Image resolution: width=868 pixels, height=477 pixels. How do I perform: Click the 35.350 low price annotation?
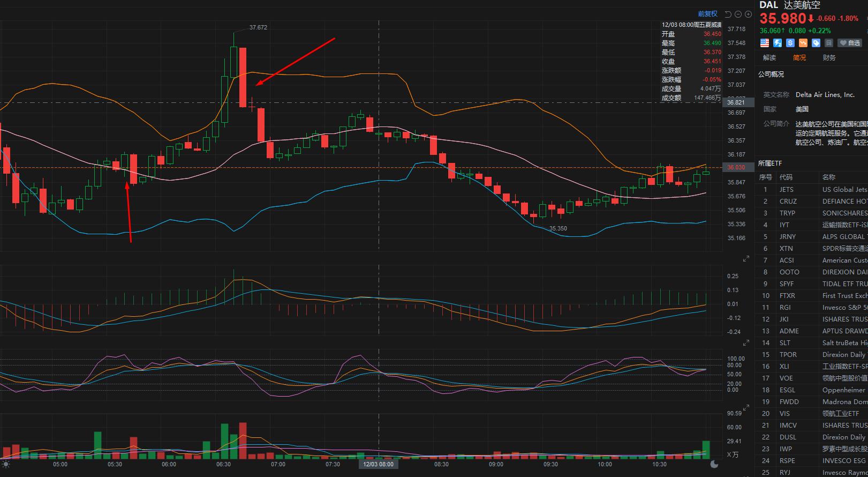tap(558, 228)
